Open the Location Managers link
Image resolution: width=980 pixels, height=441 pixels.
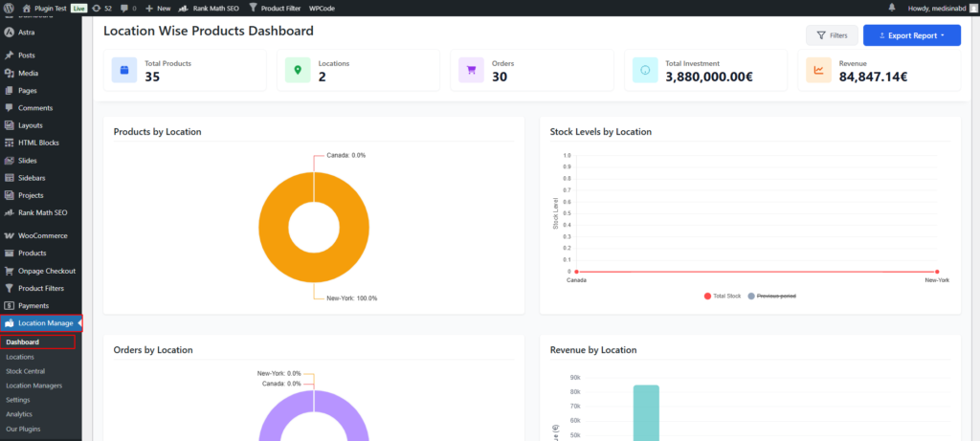coord(34,386)
